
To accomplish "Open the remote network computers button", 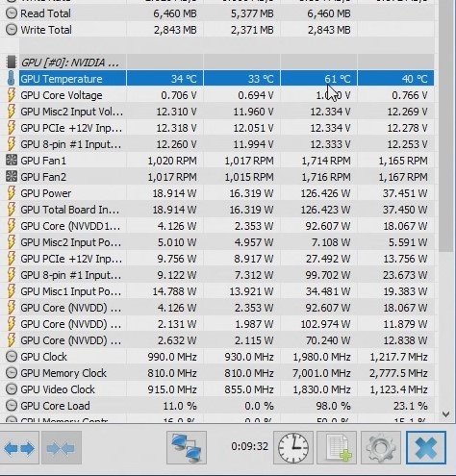I will coord(187,448).
